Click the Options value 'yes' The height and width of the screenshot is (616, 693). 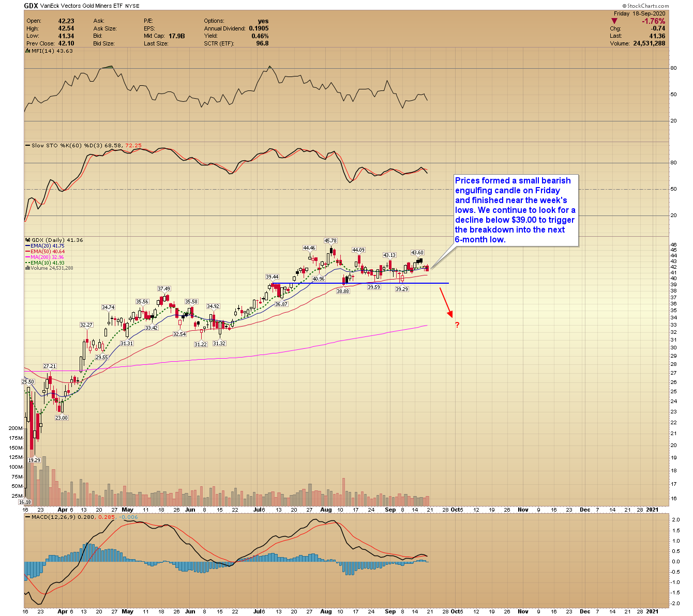263,21
